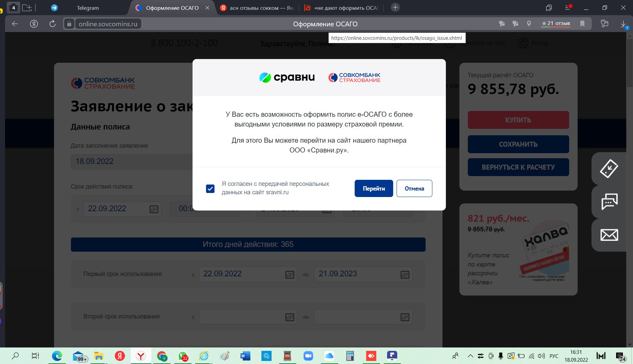
Task: Open the calculator app in the taskbar
Action: click(350, 356)
